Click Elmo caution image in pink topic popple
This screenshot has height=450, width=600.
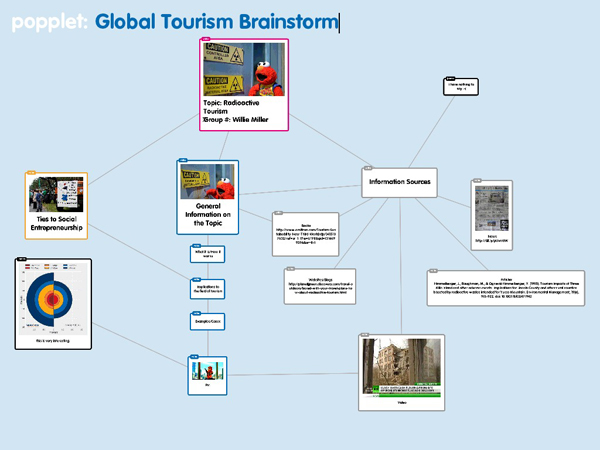pos(245,68)
